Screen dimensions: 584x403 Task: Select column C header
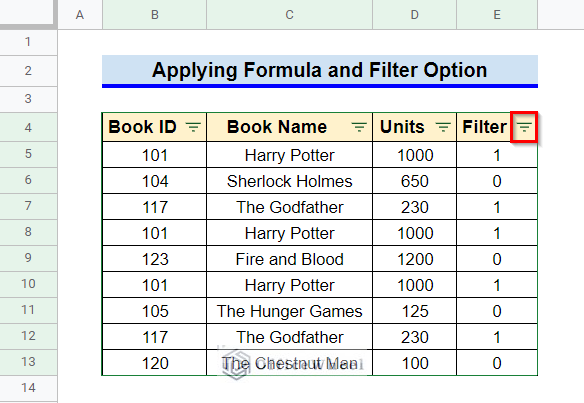click(x=289, y=15)
